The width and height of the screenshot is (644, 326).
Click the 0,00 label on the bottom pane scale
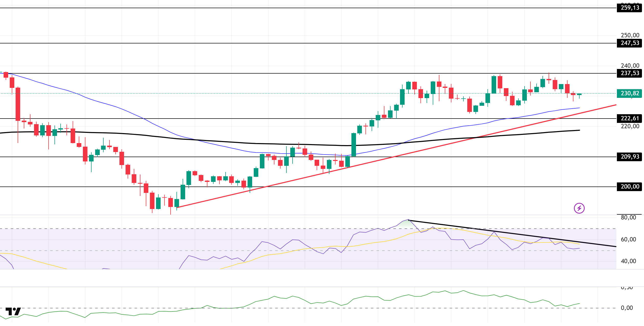click(x=627, y=308)
